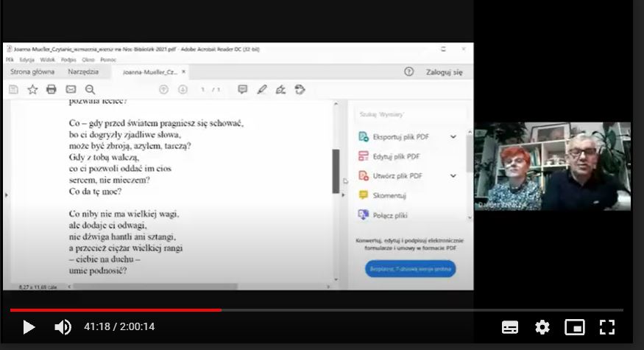Seek on the red video progress bar
This screenshot has height=350, width=644.
[x=116, y=310]
